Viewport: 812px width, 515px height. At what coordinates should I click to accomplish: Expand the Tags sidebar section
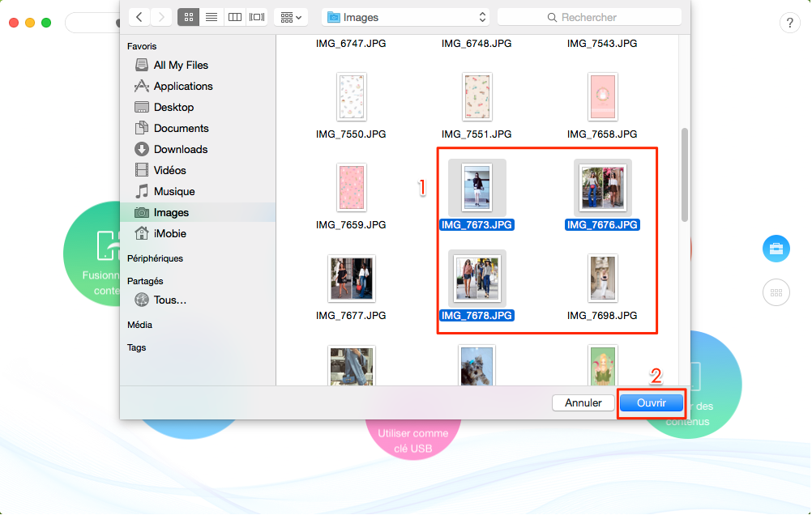click(137, 348)
